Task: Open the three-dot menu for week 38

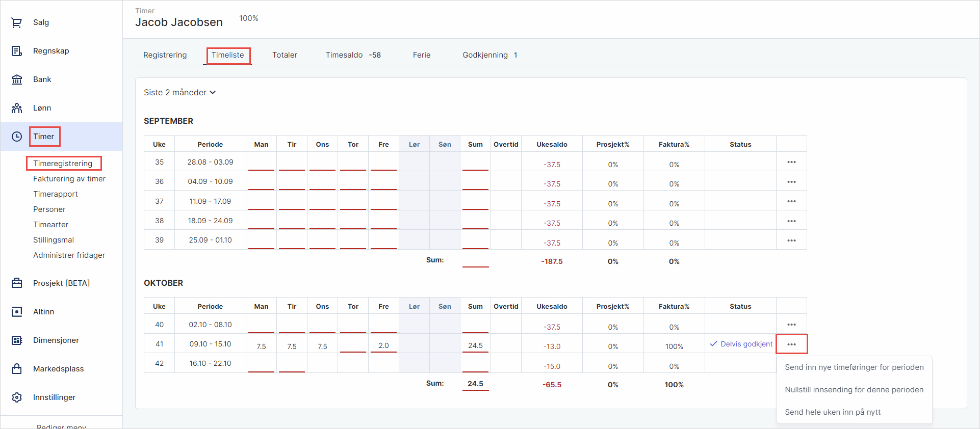Action: (791, 221)
